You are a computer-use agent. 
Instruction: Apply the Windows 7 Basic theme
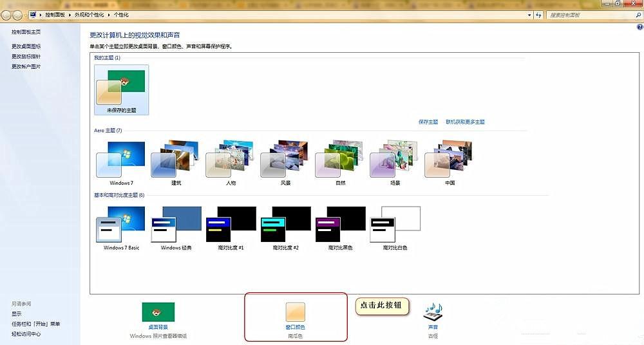coord(121,228)
